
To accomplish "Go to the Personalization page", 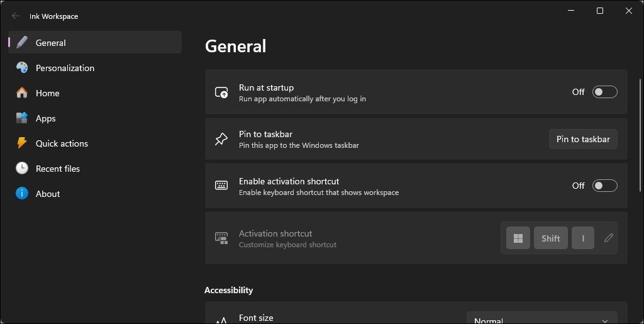I will [95, 68].
